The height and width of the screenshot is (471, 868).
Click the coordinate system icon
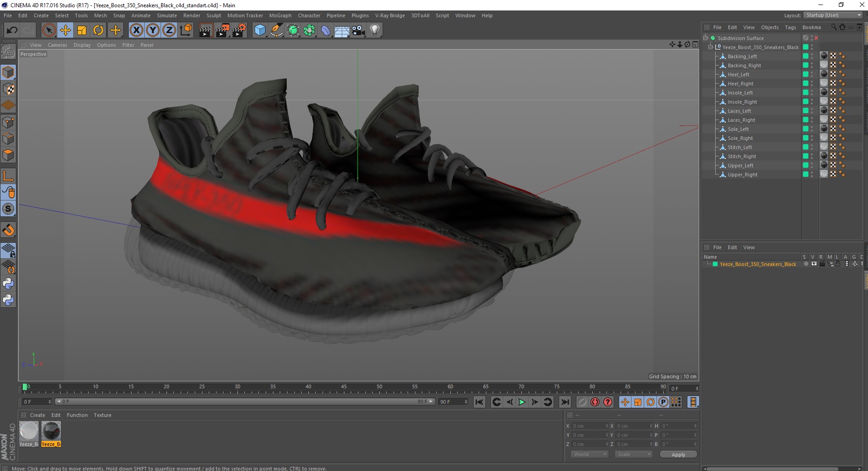pos(186,30)
